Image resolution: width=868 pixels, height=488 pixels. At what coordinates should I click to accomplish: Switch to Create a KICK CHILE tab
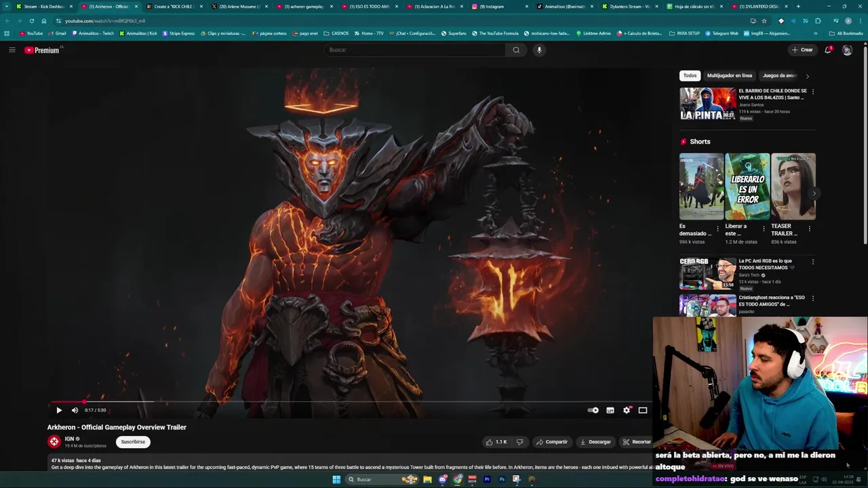pyautogui.click(x=174, y=6)
